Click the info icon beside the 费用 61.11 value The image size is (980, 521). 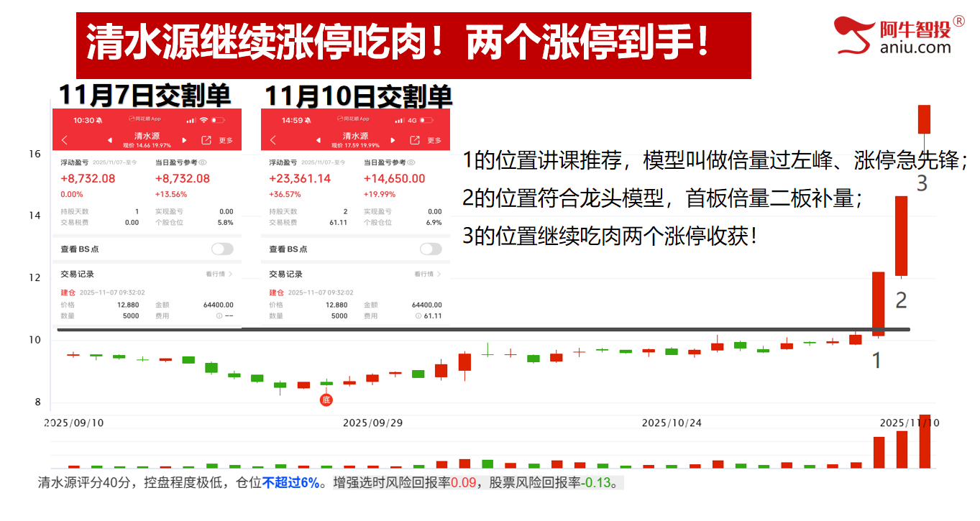[x=418, y=314]
